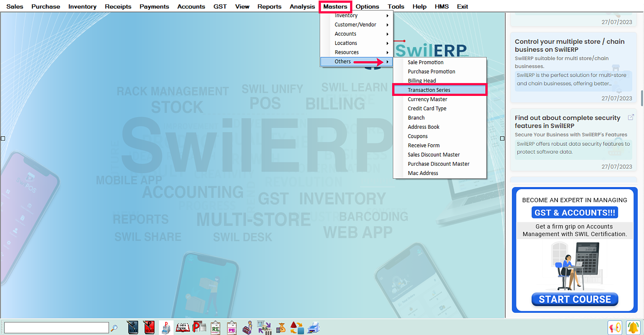
Task: Open the Tools menu
Action: (x=396, y=6)
